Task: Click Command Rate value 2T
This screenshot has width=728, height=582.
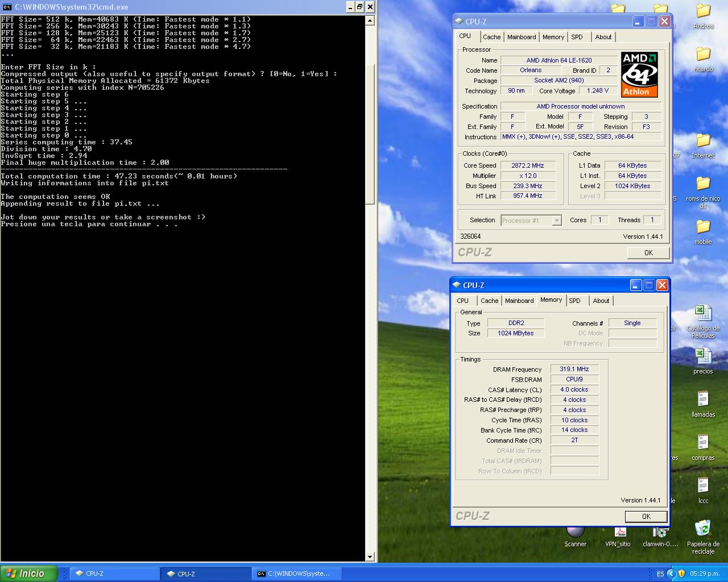Action: tap(574, 440)
